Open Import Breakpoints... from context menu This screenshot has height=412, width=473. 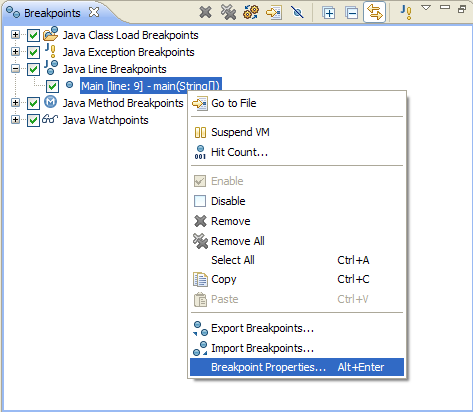tap(297, 348)
